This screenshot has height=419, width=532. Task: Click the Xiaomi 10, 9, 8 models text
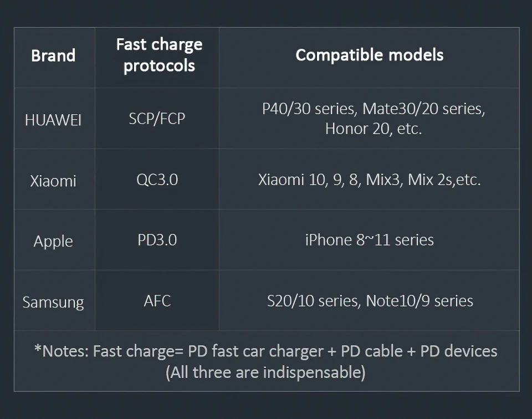[x=370, y=180]
